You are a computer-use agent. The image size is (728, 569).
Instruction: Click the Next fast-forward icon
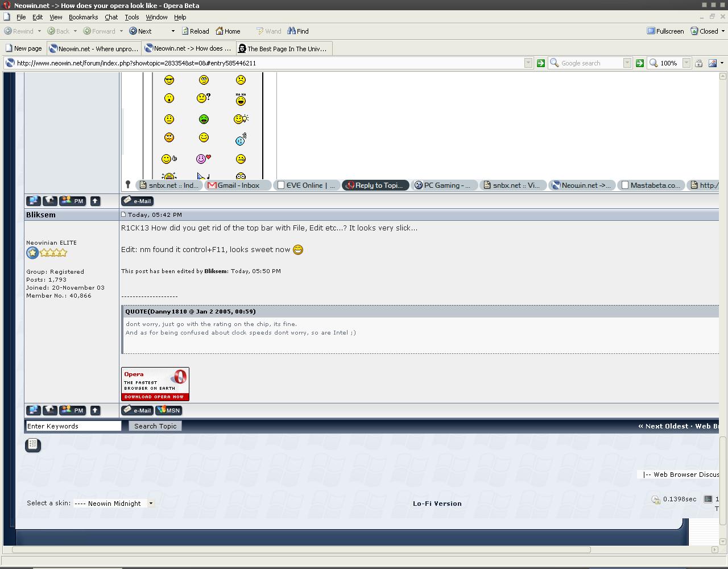coord(133,31)
